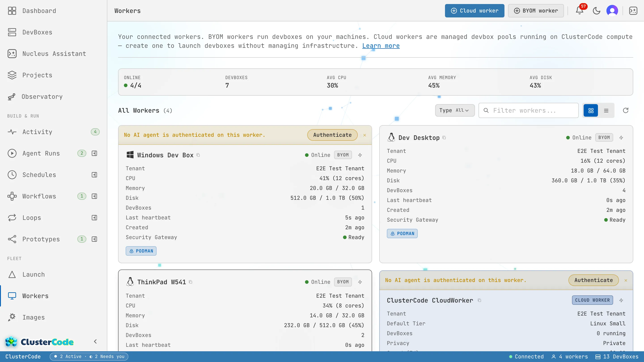Viewport: 644px width, 362px height.
Task: Dismiss CloudWorker authentication banner
Action: pos(626,281)
